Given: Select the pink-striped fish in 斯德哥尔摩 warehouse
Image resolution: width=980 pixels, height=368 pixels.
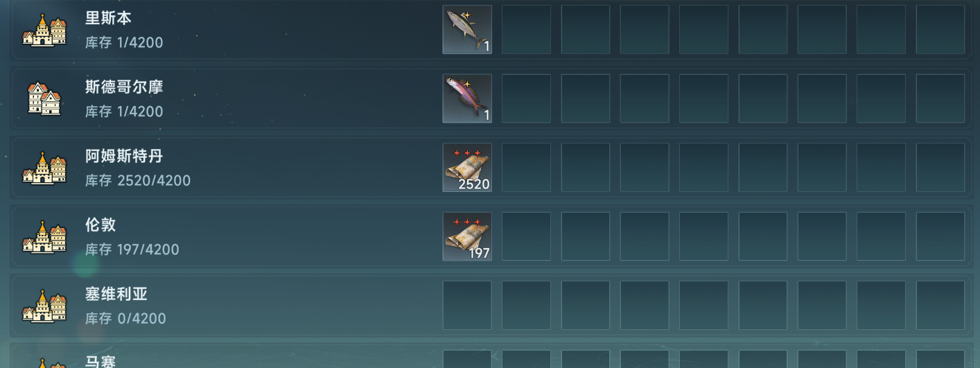Looking at the screenshot, I should (467, 98).
